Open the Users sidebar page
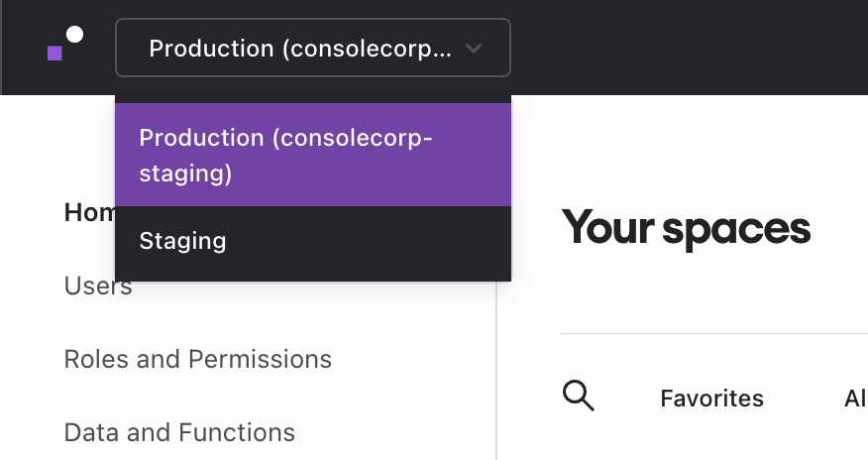868x460 pixels. pos(98,287)
